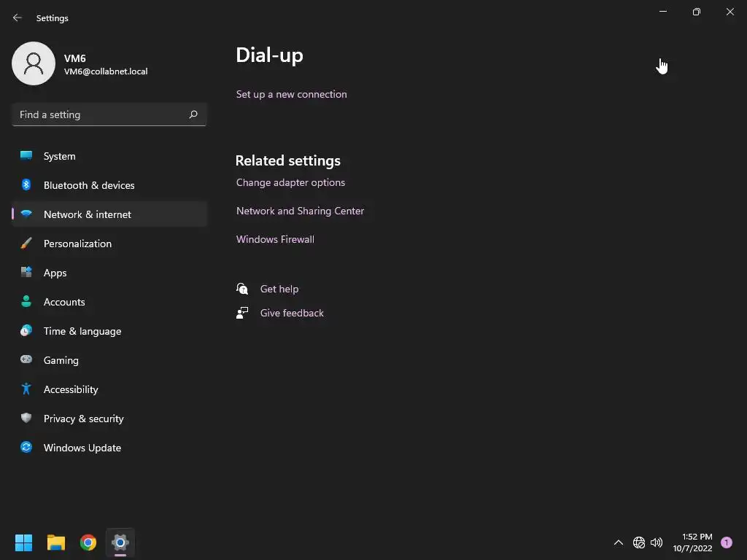This screenshot has height=560, width=747.
Task: Focus the Find a setting search box
Action: [109, 114]
